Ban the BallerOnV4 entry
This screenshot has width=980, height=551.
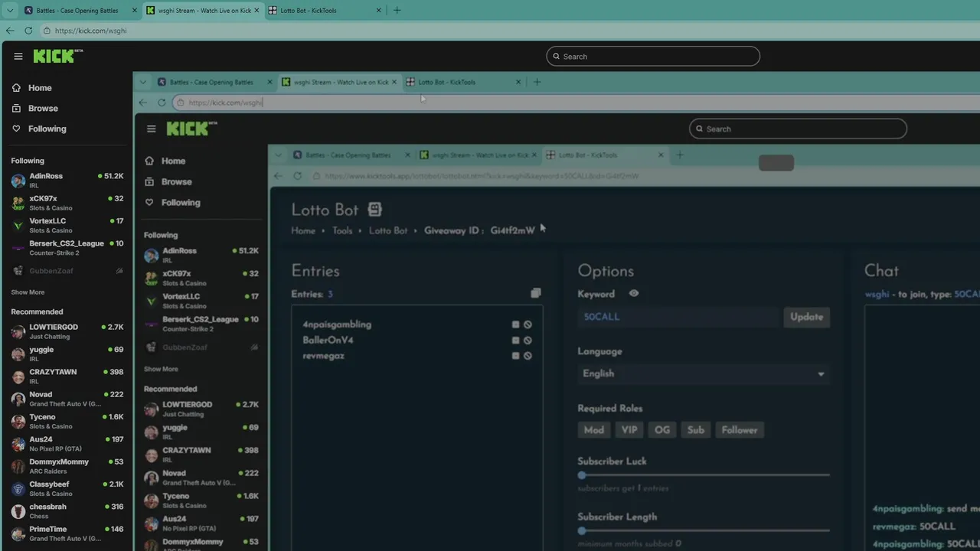point(528,341)
